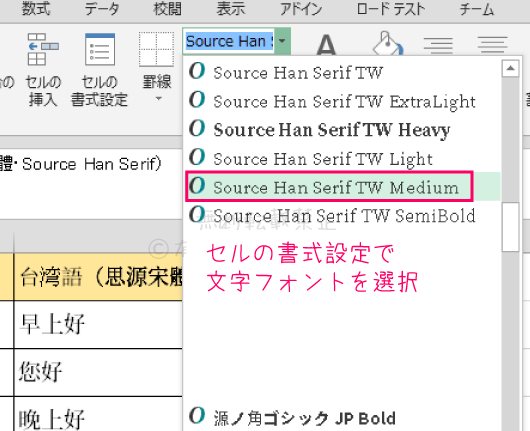Click the font name box
This screenshot has height=431, width=530.
[229, 41]
